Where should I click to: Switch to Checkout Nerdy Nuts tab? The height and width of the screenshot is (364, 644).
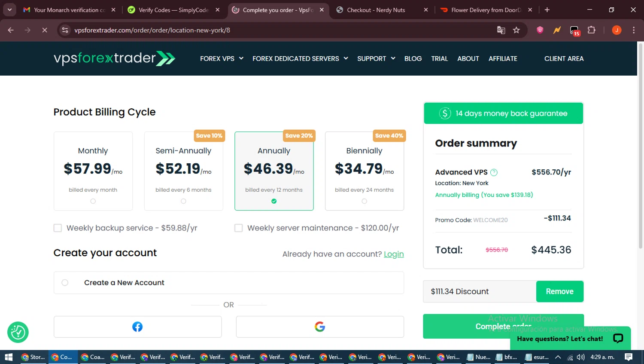[381, 10]
